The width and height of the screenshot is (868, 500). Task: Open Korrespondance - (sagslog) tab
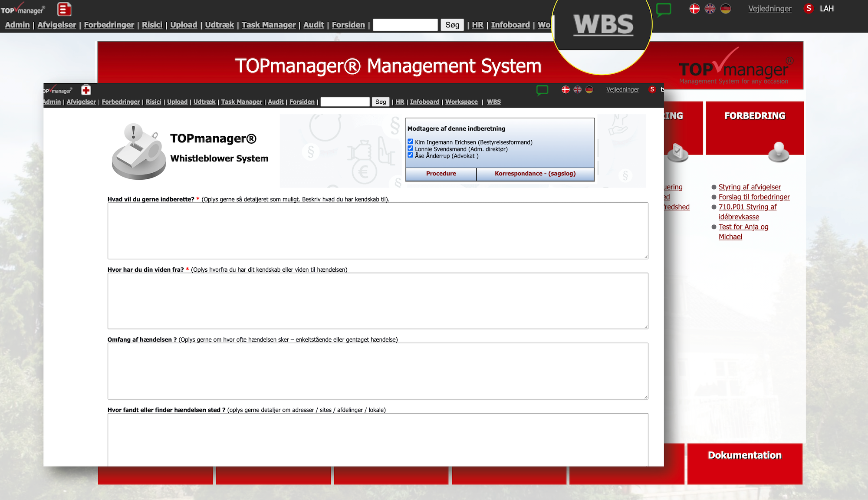[535, 174]
